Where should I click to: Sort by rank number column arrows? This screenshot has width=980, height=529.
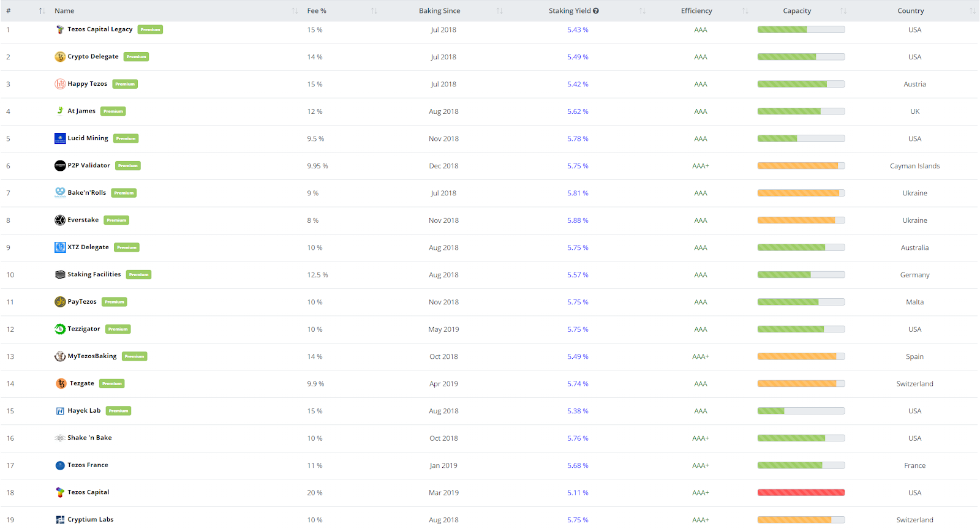(x=42, y=11)
